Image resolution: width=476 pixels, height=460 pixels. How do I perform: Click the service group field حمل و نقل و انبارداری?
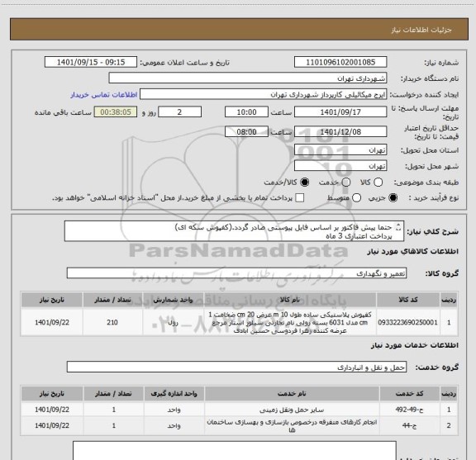236,367
